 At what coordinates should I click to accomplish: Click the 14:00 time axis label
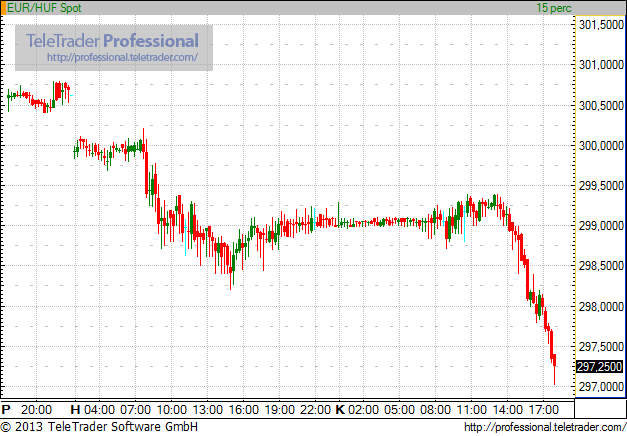[507, 410]
